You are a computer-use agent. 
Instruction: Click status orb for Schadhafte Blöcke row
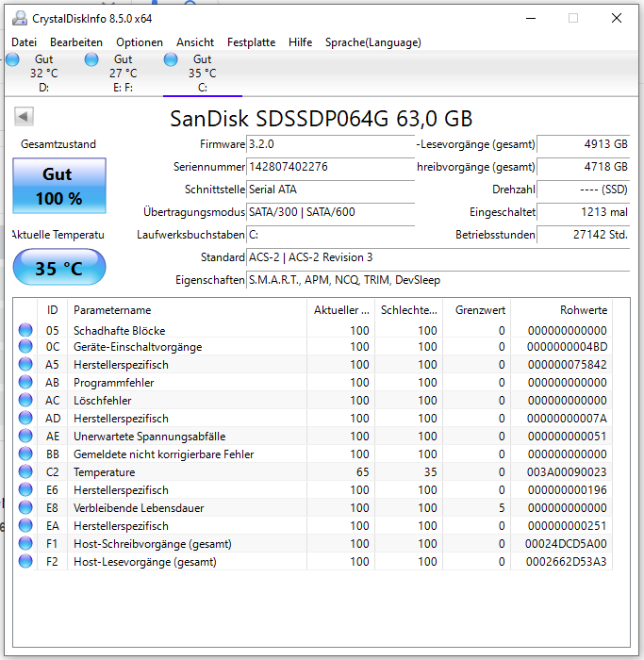[x=25, y=330]
